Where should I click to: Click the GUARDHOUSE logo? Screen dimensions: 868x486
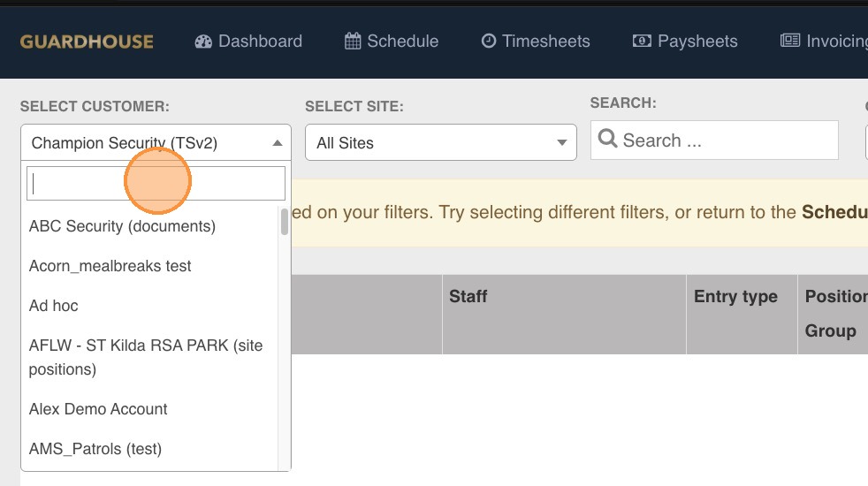coord(87,42)
